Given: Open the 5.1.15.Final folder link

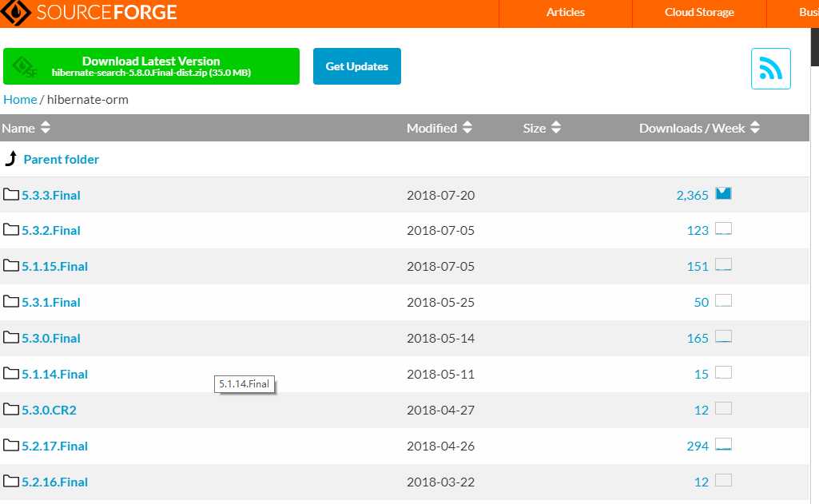Looking at the screenshot, I should [54, 266].
